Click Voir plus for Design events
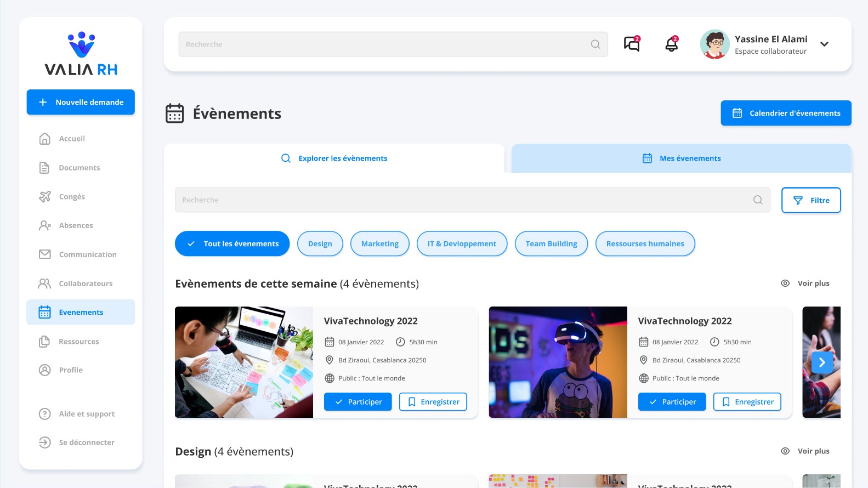This screenshot has width=868, height=488. coord(805,451)
